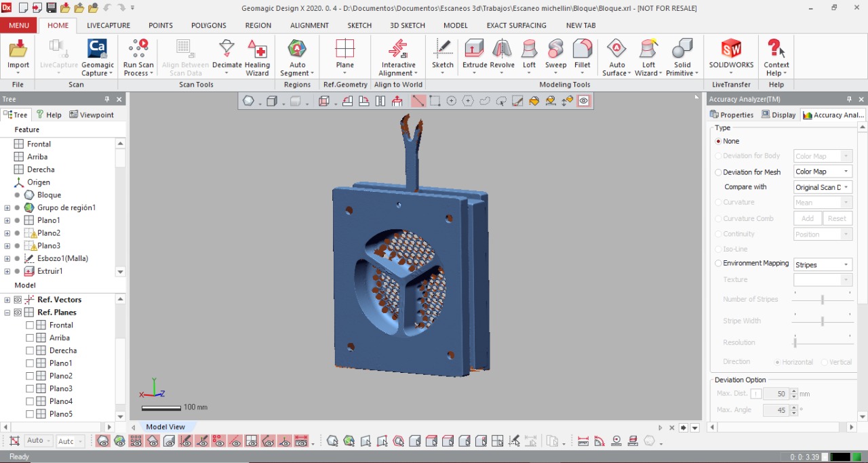Open Compare with Original Scan dropdown
Image resolution: width=868 pixels, height=463 pixels.
pos(823,187)
